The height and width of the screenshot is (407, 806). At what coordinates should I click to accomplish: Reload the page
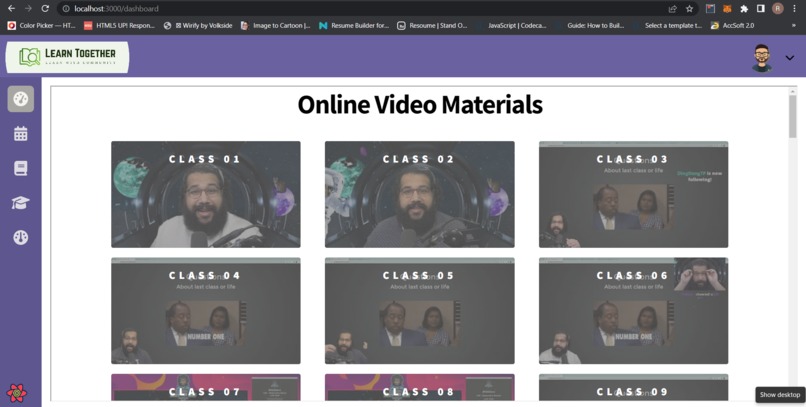45,8
